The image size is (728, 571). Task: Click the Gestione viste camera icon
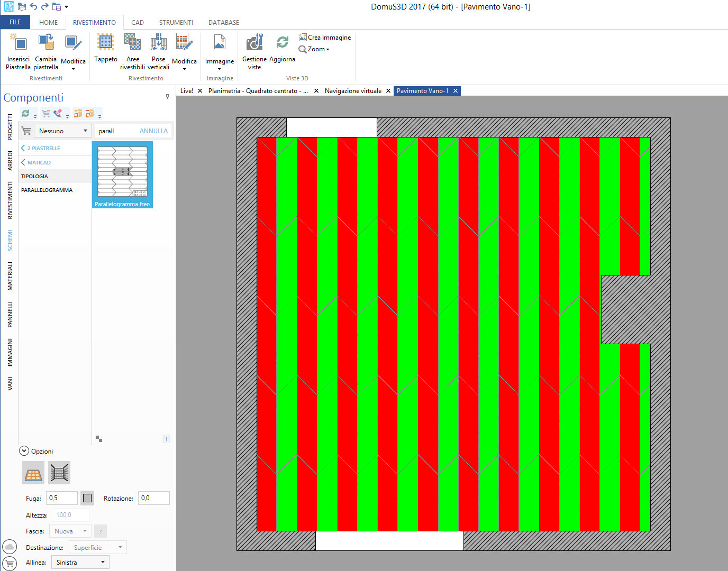click(254, 42)
